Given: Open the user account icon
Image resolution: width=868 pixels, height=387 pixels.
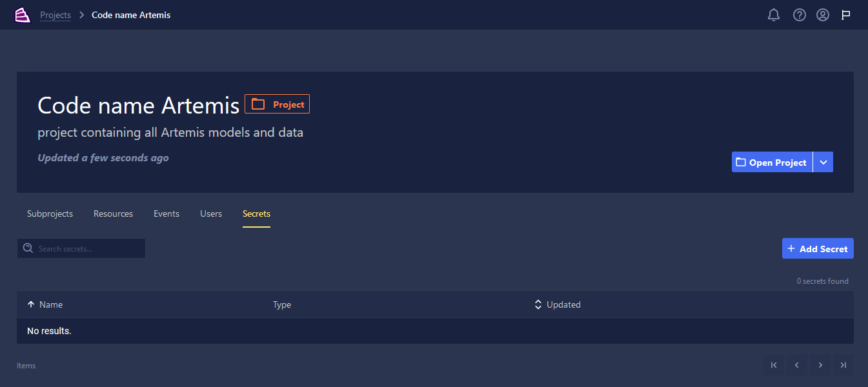Looking at the screenshot, I should 823,15.
